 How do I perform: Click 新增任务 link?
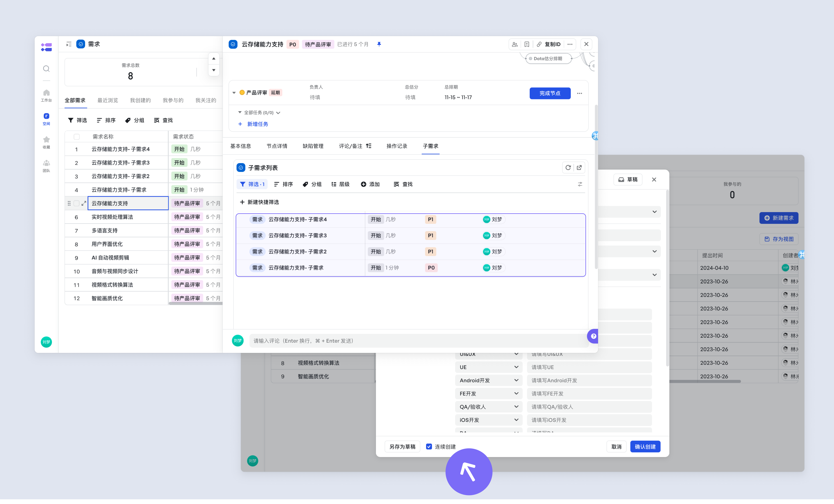(254, 124)
